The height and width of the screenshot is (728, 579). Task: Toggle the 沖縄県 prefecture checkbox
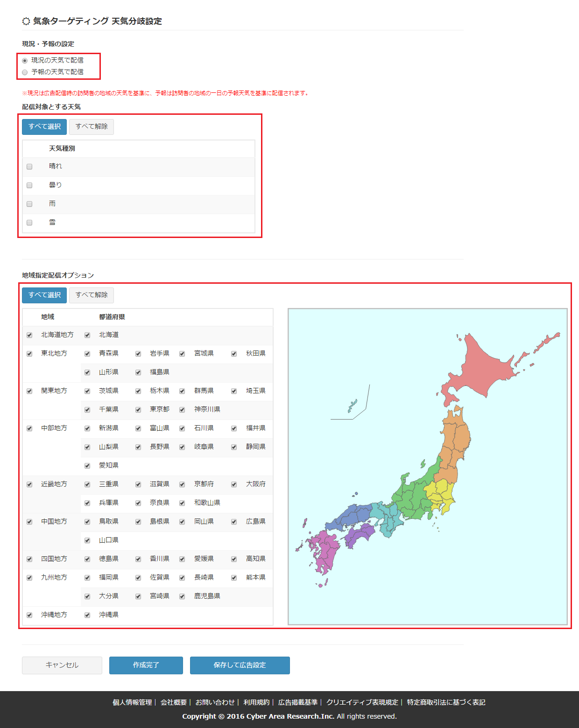coord(87,615)
